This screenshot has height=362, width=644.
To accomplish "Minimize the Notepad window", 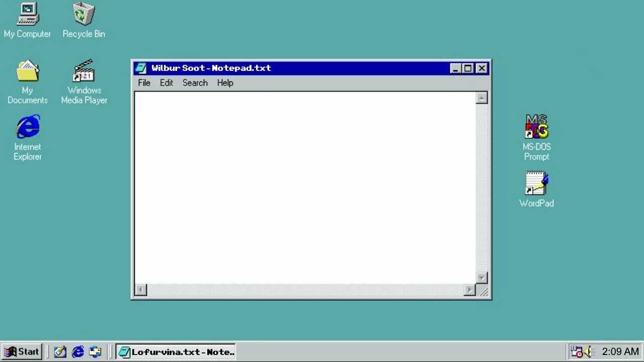I will tap(456, 68).
